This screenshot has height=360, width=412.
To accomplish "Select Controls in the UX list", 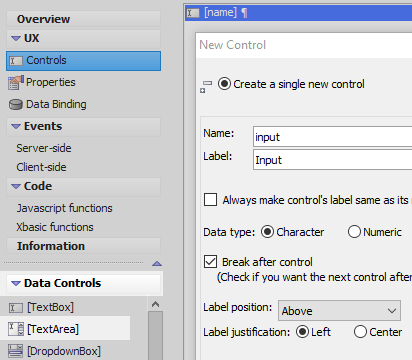I will point(83,61).
